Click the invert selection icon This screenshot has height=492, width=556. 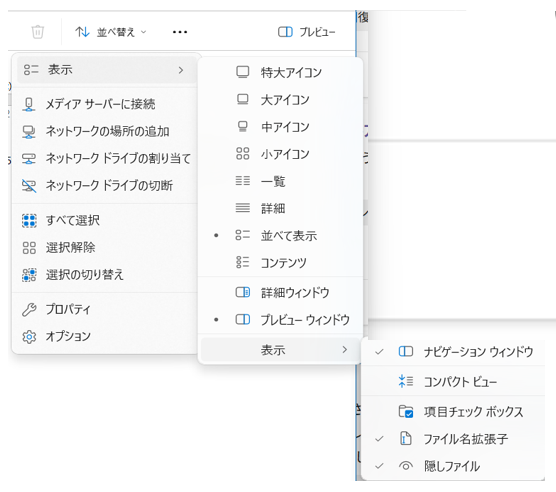point(29,275)
